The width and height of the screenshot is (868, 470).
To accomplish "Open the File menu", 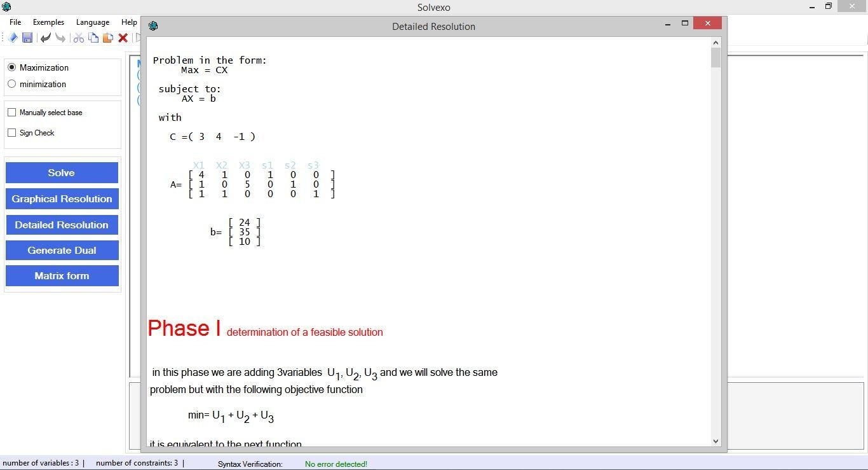I will pos(15,22).
